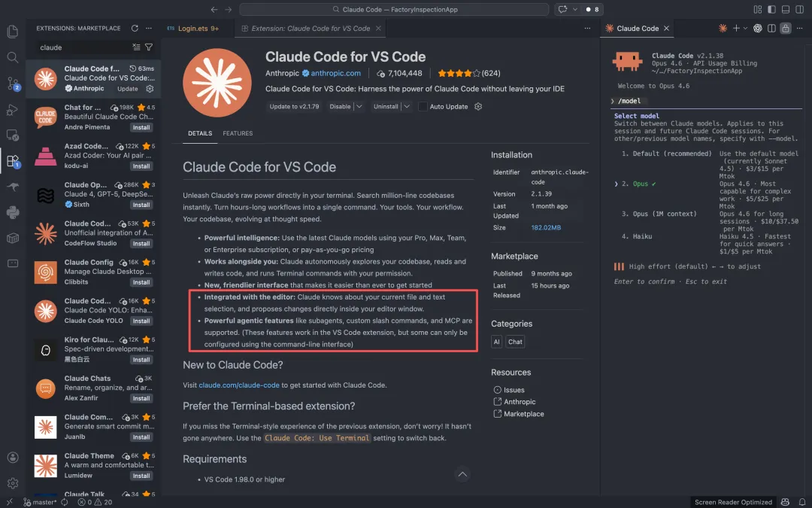This screenshot has height=508, width=812.
Task: Open the claude.com/claude-code link
Action: 239,385
